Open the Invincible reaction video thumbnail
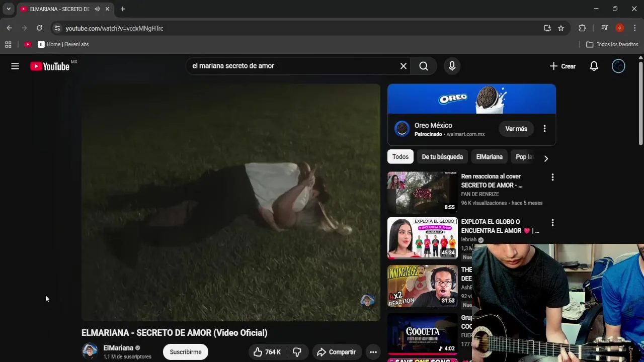 [422, 286]
